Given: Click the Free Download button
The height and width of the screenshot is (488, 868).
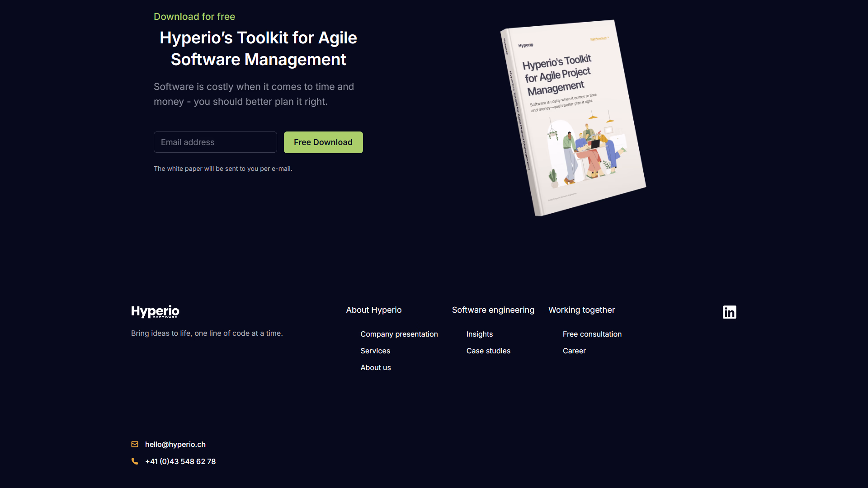Looking at the screenshot, I should click(323, 142).
